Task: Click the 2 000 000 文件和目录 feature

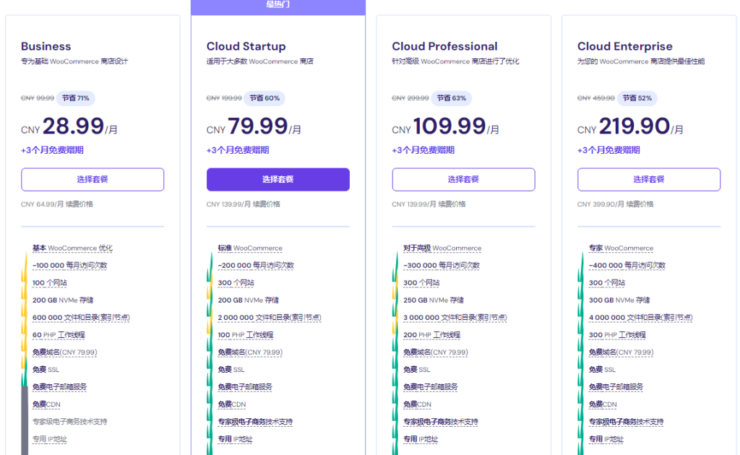Action: (269, 318)
